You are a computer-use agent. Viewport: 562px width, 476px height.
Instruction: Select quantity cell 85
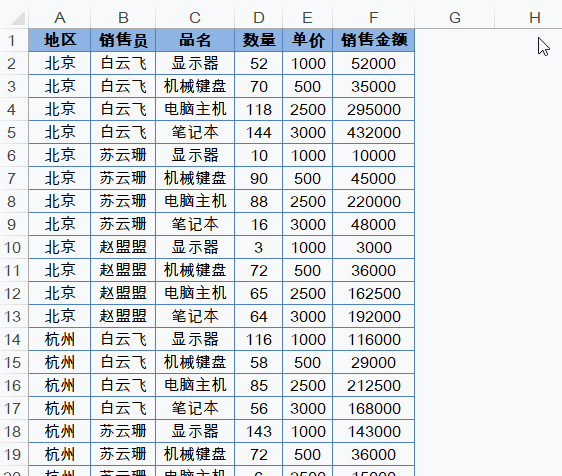[259, 385]
